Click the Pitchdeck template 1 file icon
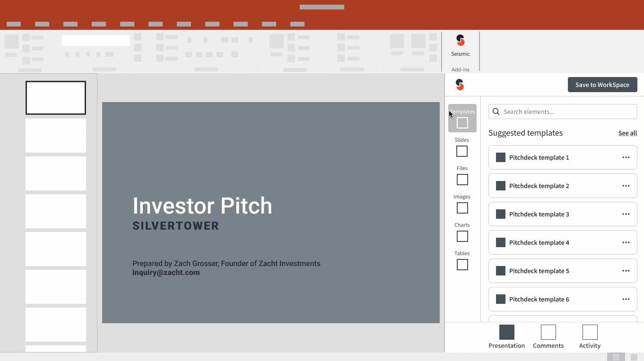Screen dimensions: 644x361 click(501, 157)
